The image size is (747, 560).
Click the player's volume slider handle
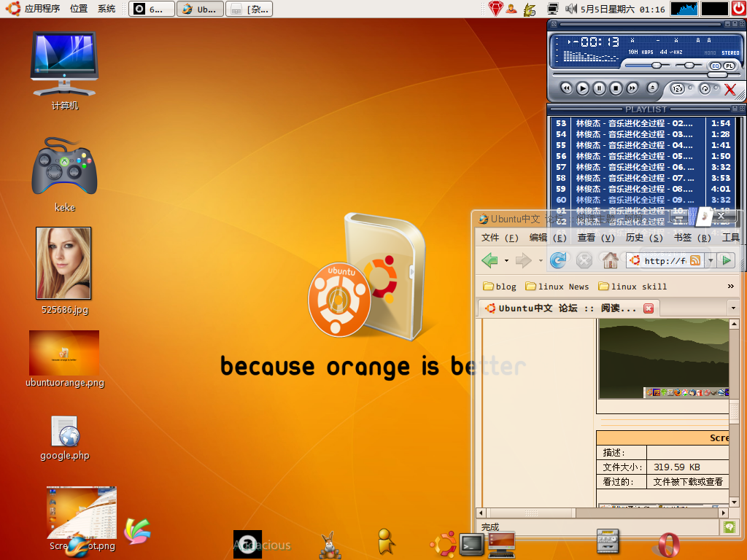pyautogui.click(x=657, y=65)
